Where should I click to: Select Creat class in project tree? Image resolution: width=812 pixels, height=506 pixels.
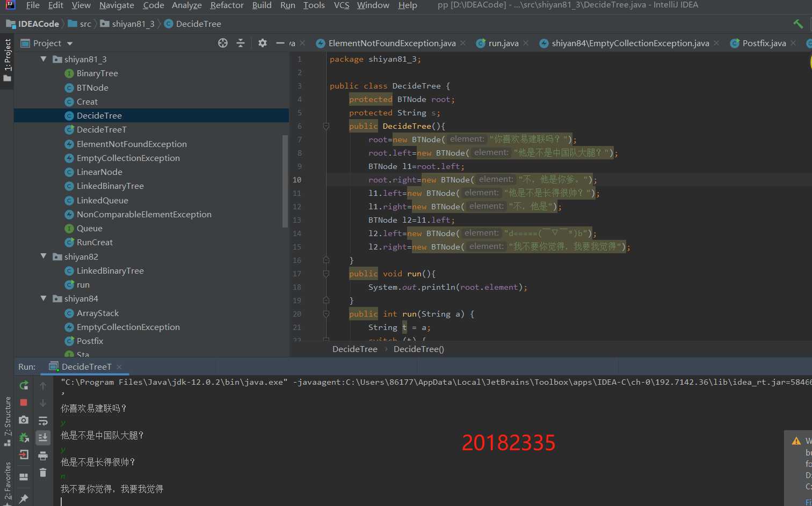87,102
